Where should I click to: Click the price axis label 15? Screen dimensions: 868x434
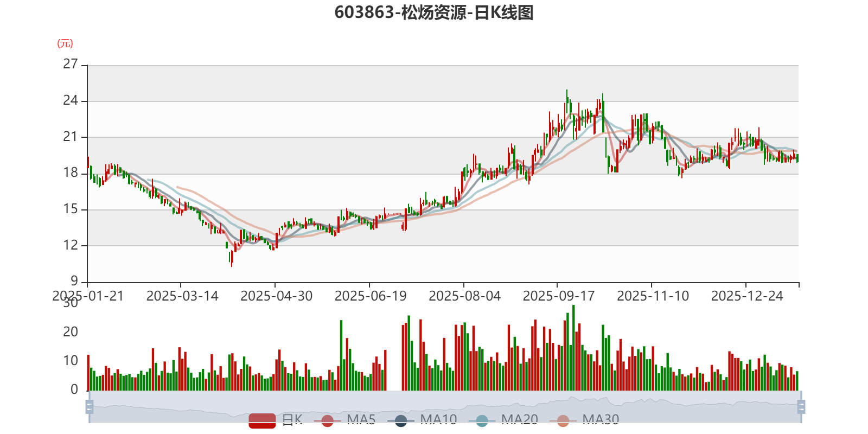point(71,209)
